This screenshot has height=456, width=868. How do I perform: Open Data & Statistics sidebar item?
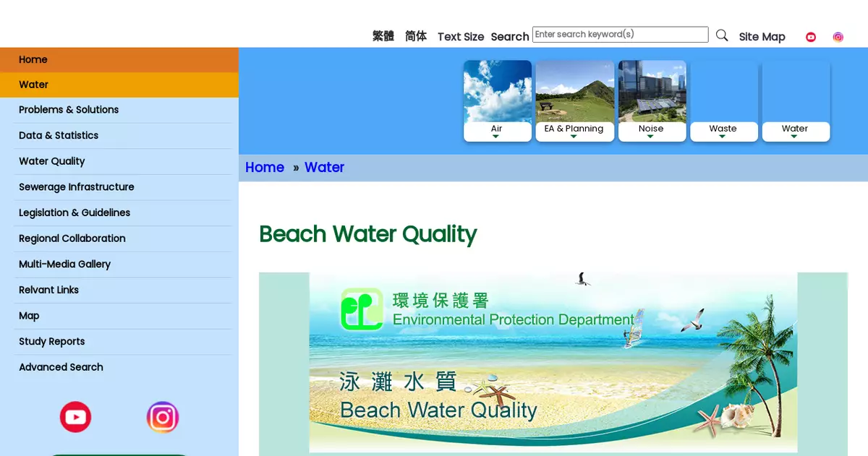59,135
